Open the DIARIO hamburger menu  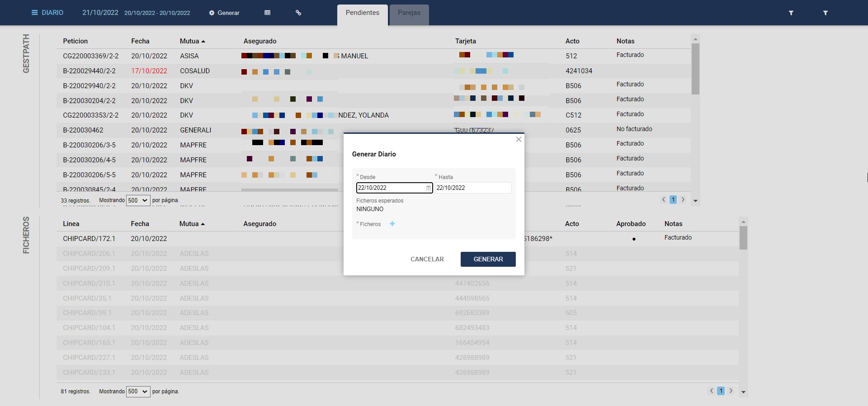point(34,13)
